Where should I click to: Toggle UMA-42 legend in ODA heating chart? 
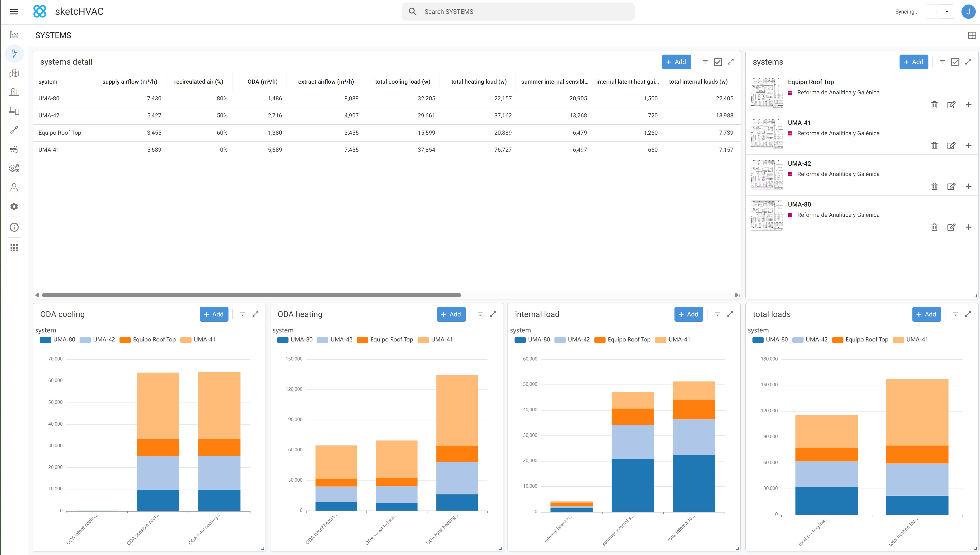(x=335, y=340)
